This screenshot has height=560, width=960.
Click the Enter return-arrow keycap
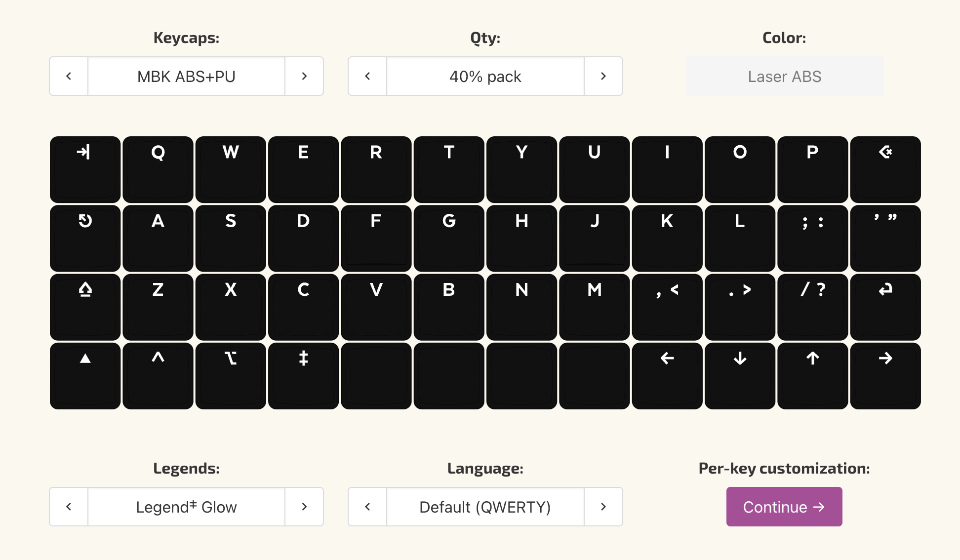(x=885, y=306)
